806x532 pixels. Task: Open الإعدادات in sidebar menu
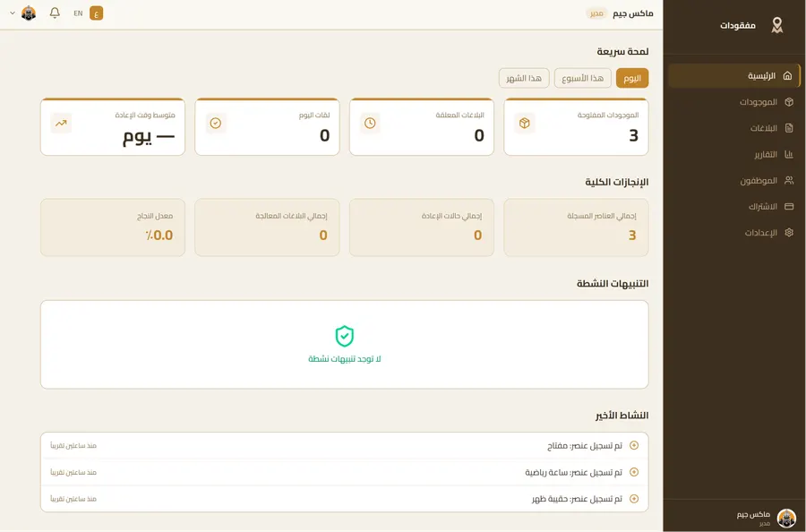click(x=734, y=232)
